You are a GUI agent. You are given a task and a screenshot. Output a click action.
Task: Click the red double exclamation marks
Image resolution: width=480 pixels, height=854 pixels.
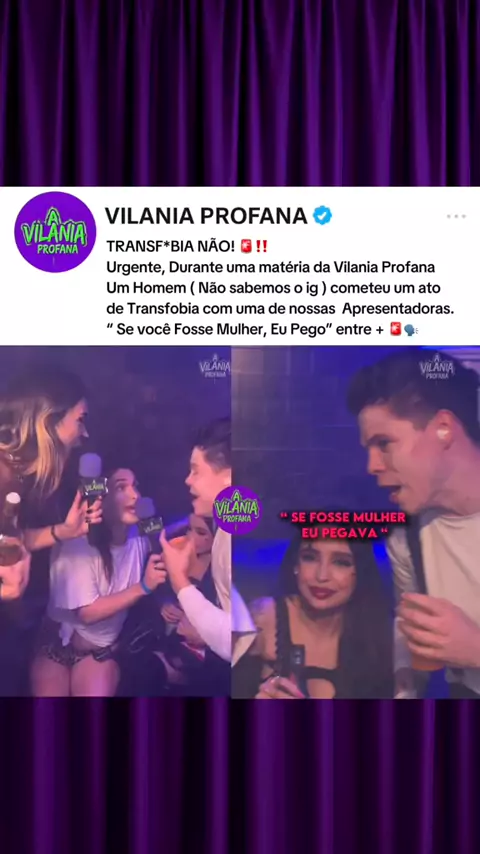[x=262, y=247]
